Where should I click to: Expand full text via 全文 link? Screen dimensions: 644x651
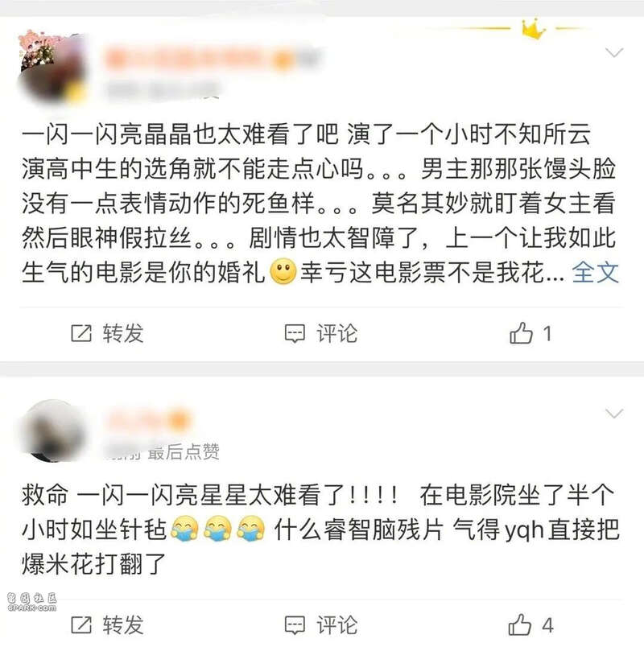click(596, 272)
